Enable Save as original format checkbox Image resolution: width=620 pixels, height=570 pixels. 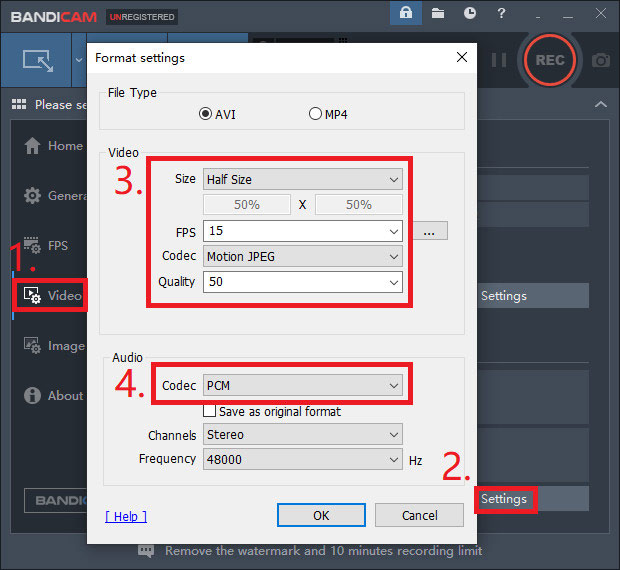[x=209, y=411]
